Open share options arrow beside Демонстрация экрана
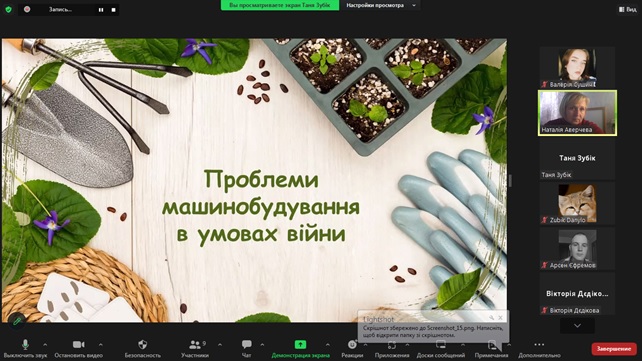Viewport: 642px width, 361px height. click(328, 345)
